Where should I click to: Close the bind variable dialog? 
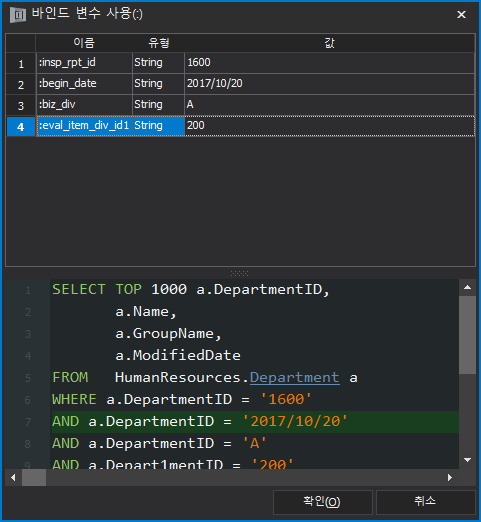click(461, 15)
